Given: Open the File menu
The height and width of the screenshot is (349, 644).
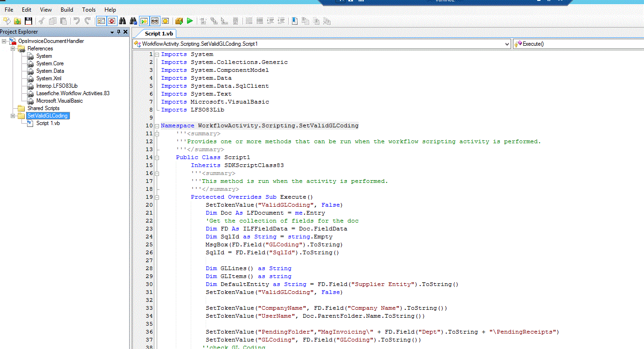Looking at the screenshot, I should 9,9.
